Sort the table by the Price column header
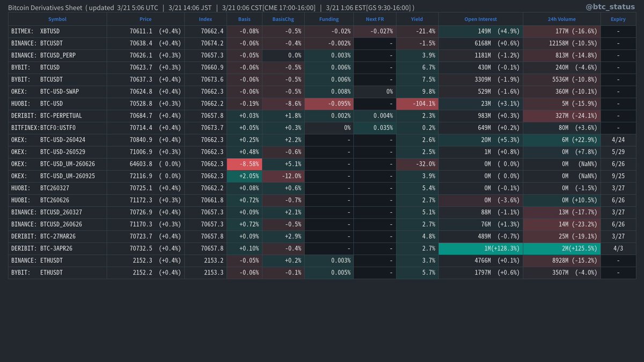The image size is (644, 362). point(145,19)
